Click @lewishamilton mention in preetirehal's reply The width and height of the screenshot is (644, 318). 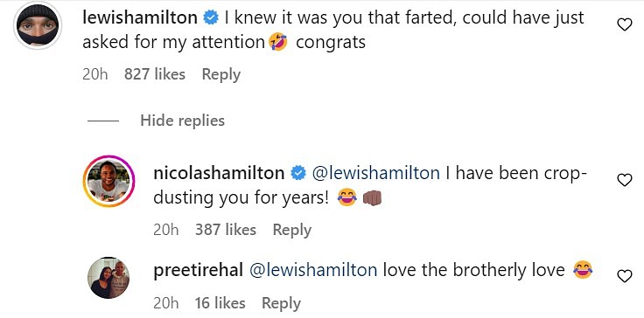[313, 271]
